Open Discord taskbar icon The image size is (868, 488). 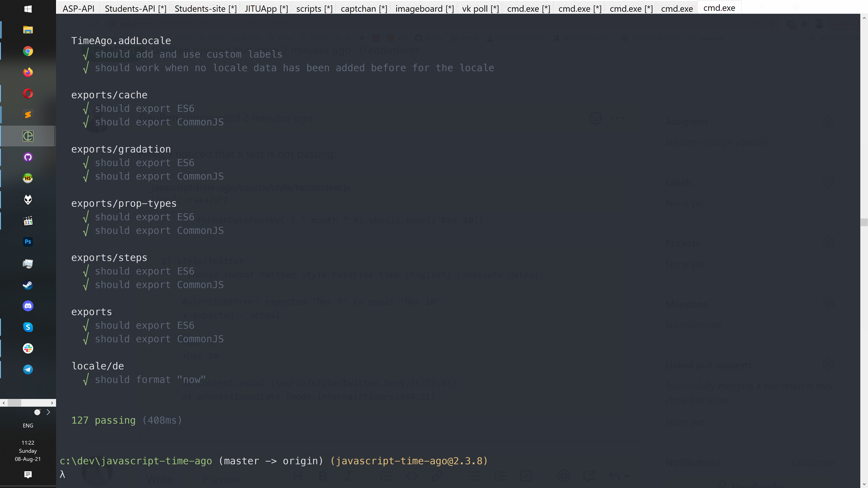[x=28, y=306]
